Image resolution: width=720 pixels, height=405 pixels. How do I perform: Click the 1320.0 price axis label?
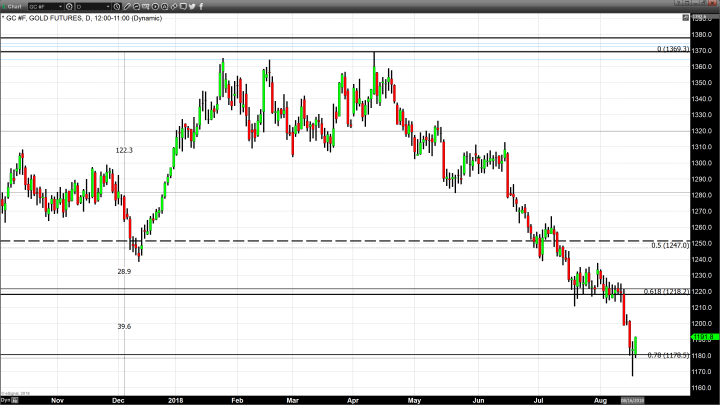(703, 131)
